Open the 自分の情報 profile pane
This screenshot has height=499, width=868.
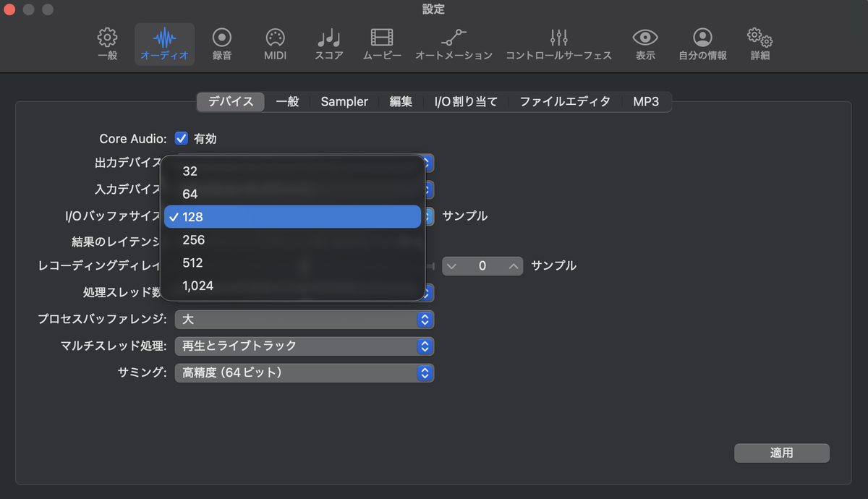click(x=702, y=44)
